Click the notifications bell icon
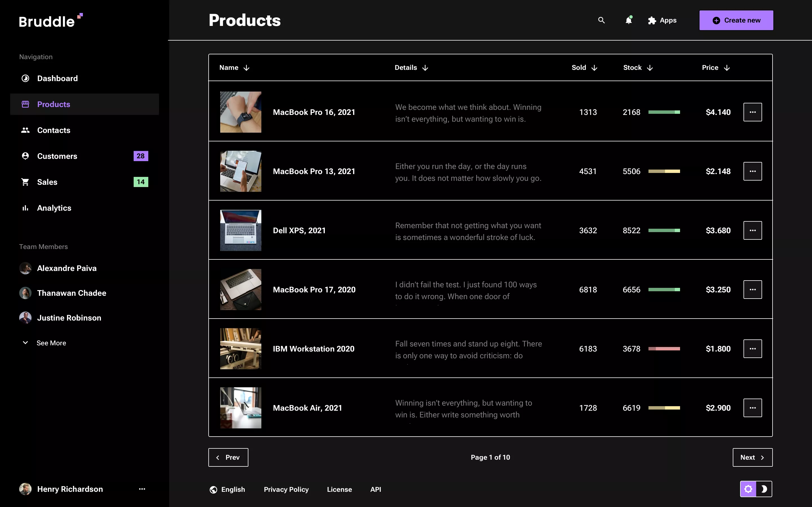 628,20
